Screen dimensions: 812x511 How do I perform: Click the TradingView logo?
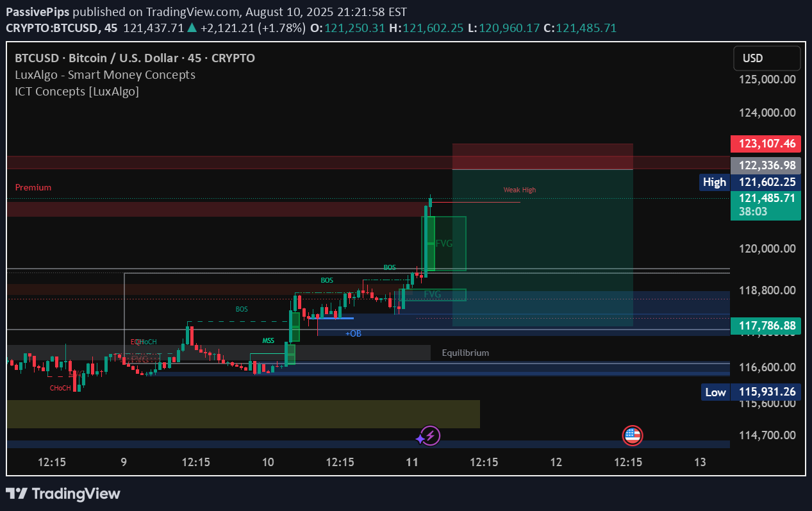[63, 494]
